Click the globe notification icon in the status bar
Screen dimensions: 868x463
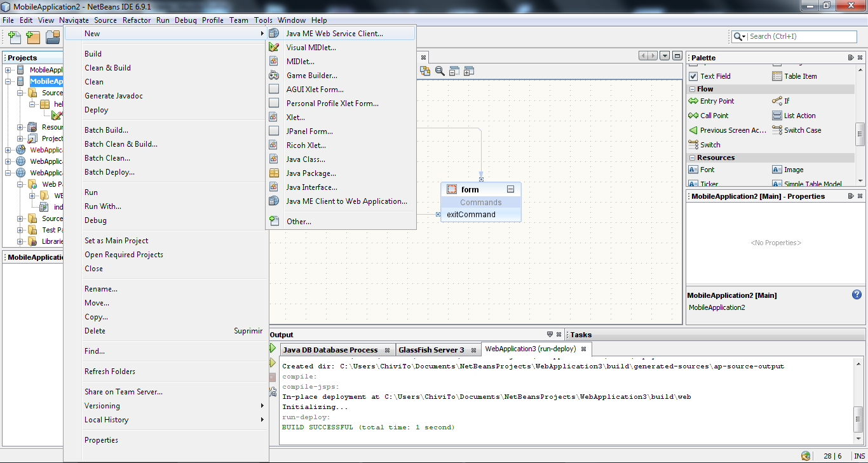(x=806, y=455)
